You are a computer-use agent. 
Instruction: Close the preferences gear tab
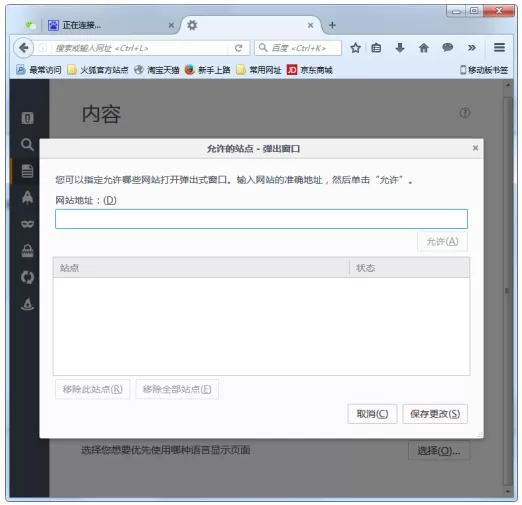[x=310, y=25]
